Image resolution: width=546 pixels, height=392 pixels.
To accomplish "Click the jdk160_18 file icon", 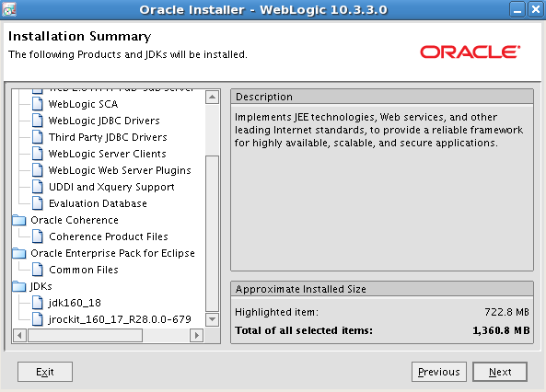I will point(38,303).
